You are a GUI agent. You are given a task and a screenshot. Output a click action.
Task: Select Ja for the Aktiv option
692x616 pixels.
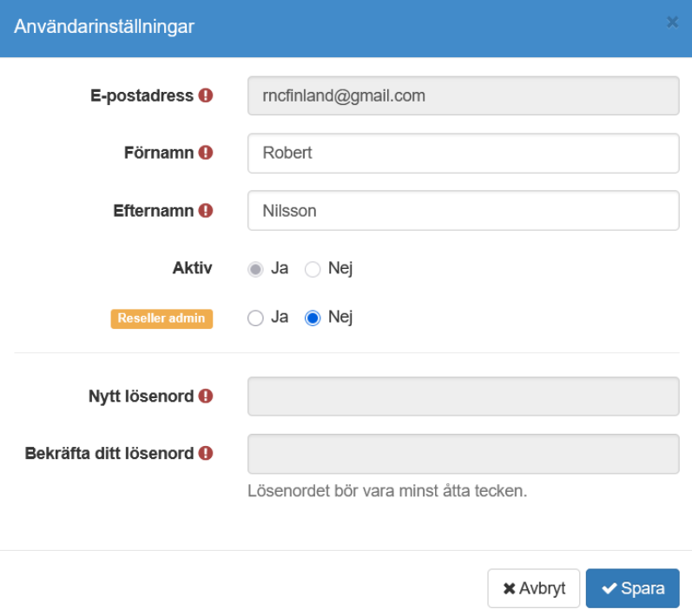[x=255, y=269]
